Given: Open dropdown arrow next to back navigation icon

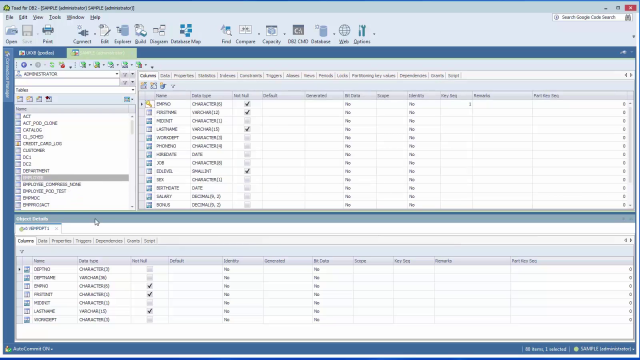Looking at the screenshot, I should coord(31,65).
